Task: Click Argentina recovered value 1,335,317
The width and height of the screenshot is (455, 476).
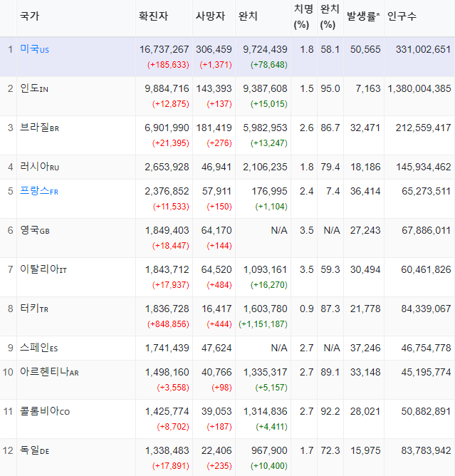Action: [265, 372]
